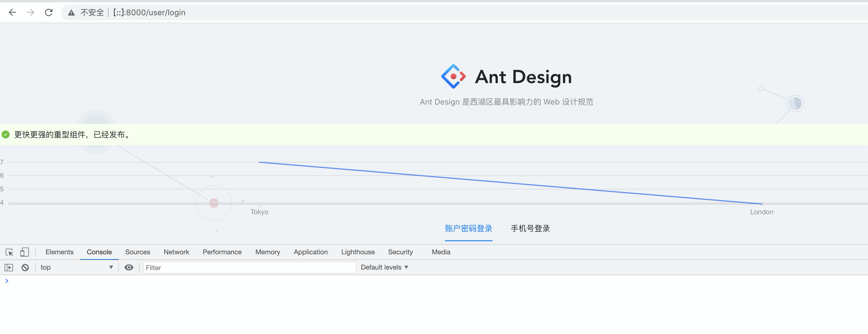Screen dimensions: 868x334
Task: Create a live expression using the eye icon
Action: 129,267
